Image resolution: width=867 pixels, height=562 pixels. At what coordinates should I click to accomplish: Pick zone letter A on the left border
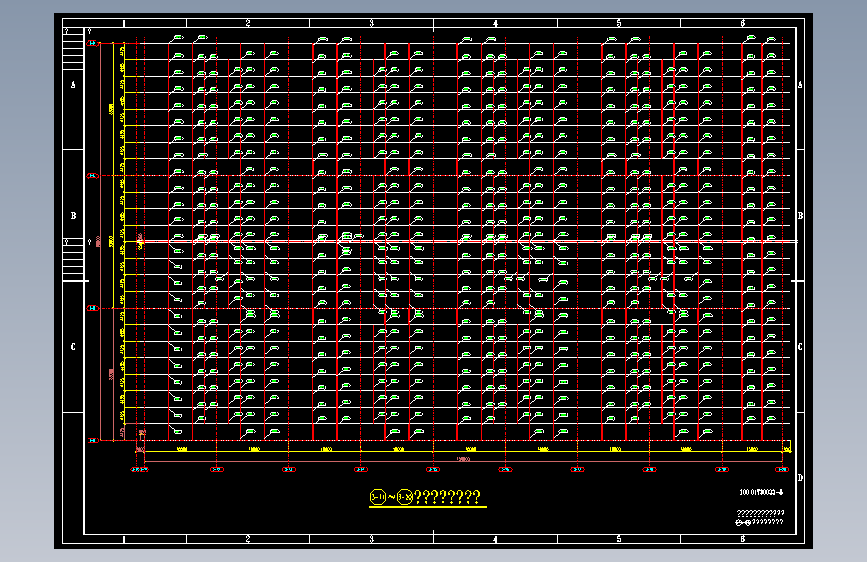tap(73, 85)
